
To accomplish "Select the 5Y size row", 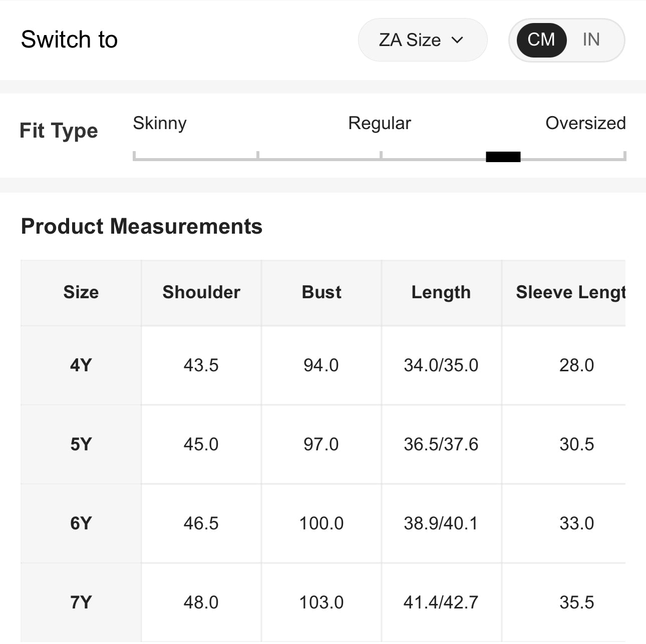I will pos(81,444).
